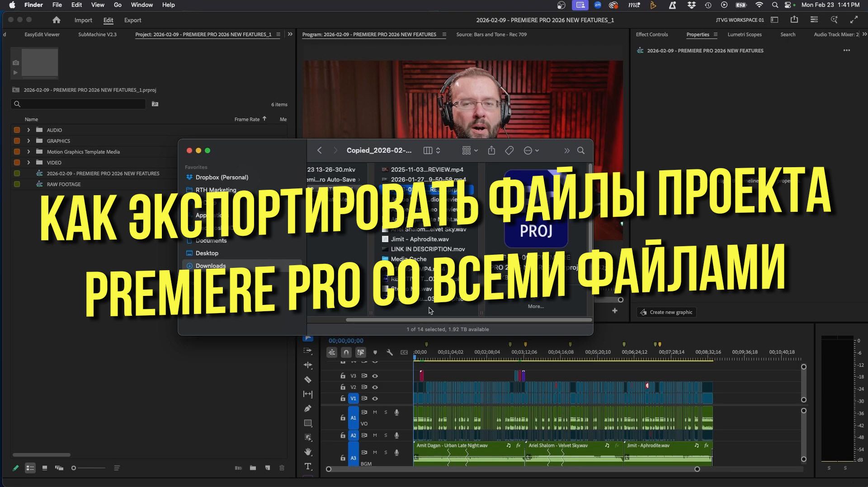Open timeline display settings via the wrench icon
The height and width of the screenshot is (487, 868).
point(391,352)
